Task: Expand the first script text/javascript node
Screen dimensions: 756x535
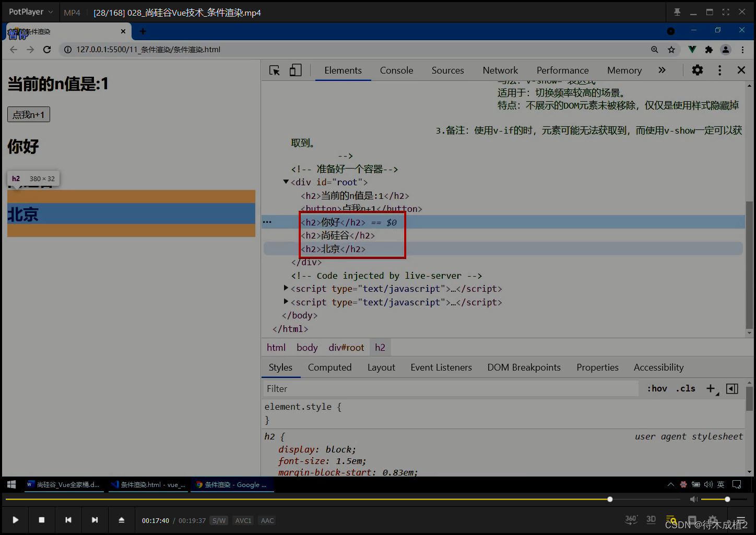Action: point(286,288)
